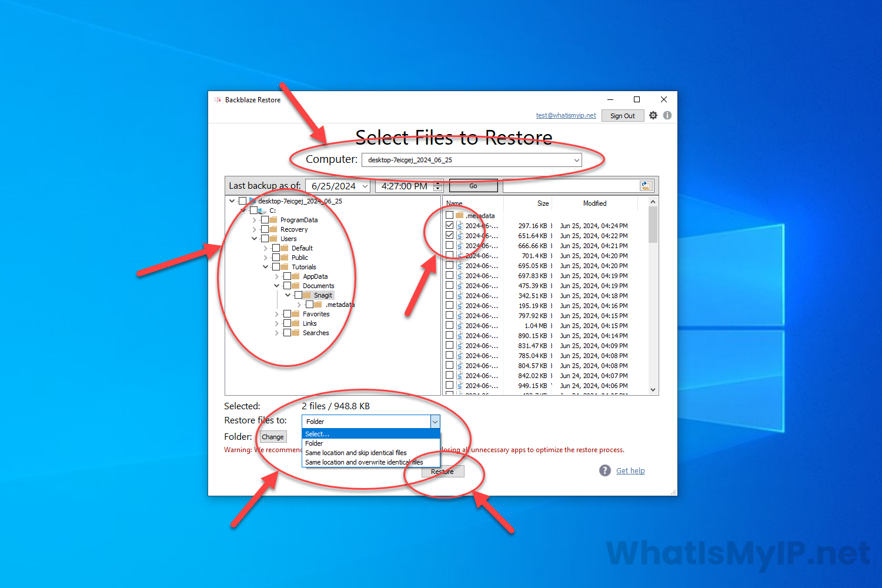This screenshot has width=882, height=588.
Task: Expand the ProgramData folder in tree
Action: coord(255,220)
